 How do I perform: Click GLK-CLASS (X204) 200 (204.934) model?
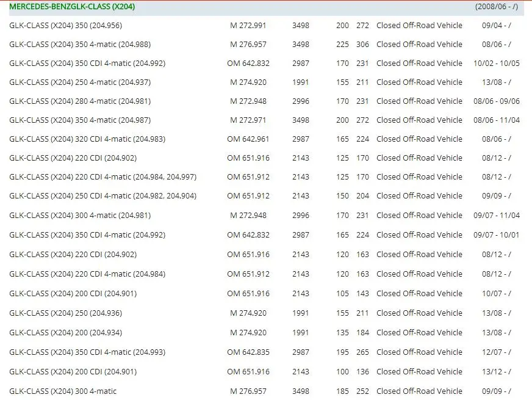(65, 333)
